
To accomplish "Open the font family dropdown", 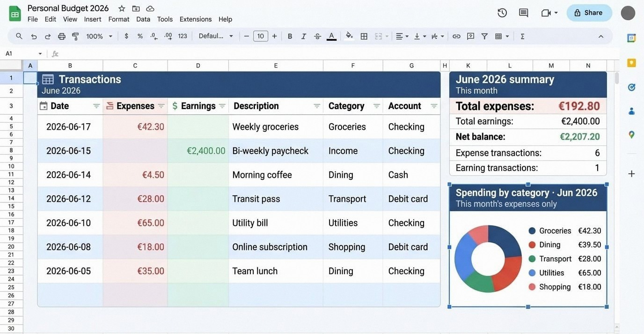I will click(216, 36).
